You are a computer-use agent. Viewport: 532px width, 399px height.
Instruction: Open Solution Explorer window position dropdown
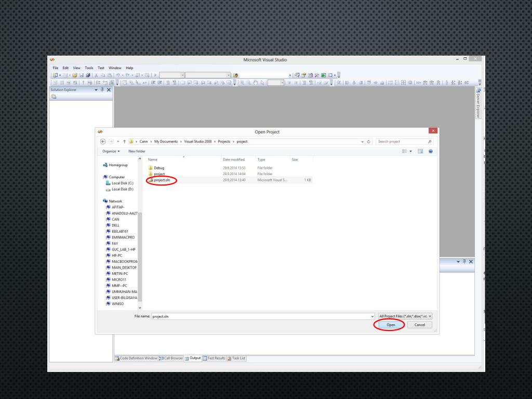tap(96, 90)
